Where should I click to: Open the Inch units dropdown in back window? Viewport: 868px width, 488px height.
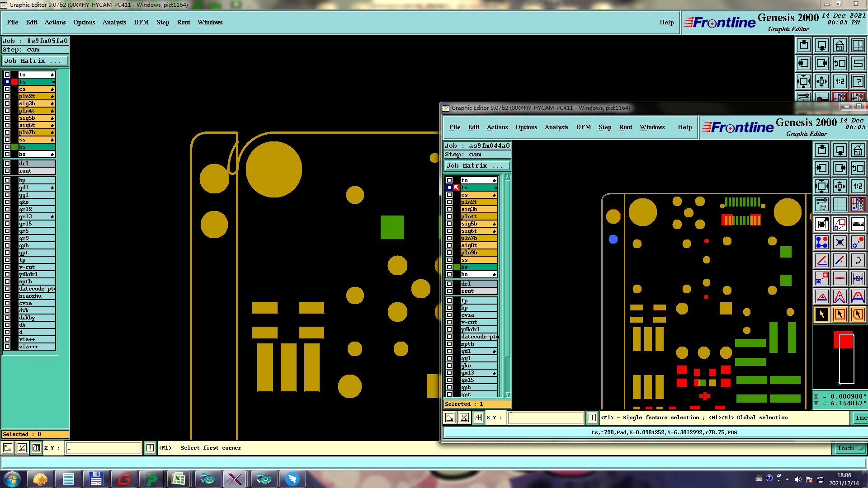[x=850, y=448]
